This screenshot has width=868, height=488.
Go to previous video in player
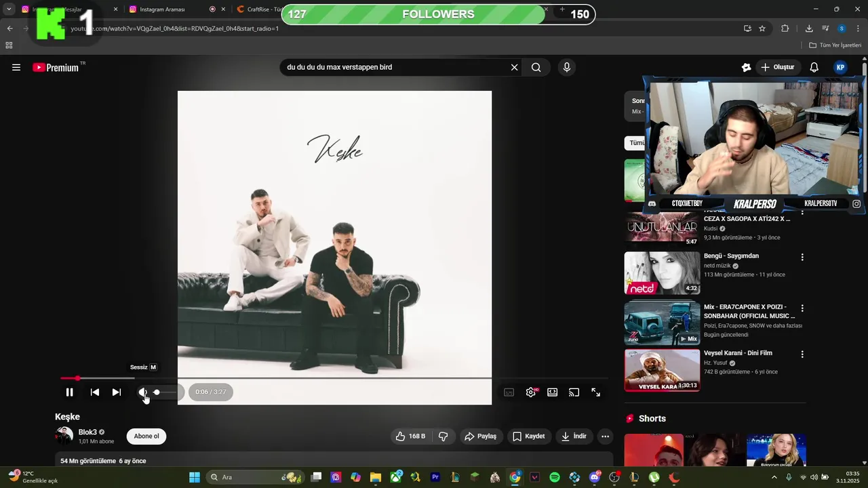pos(95,392)
